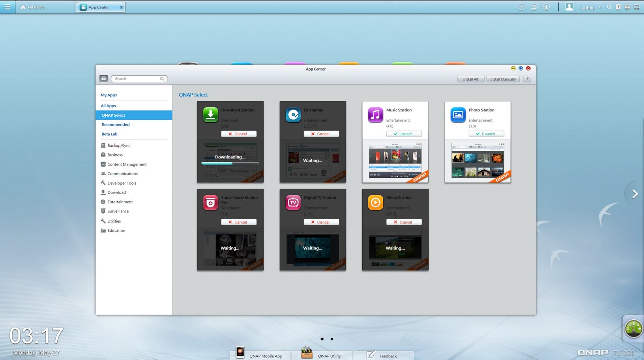The image size is (644, 360).
Task: Switch to the NikkTech home tab
Action: pos(33,7)
